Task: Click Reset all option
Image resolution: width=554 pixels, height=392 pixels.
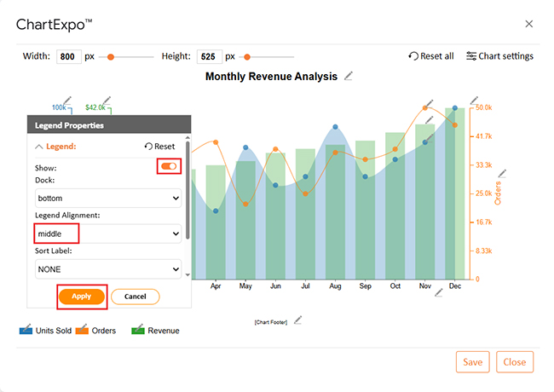Action: [x=430, y=56]
